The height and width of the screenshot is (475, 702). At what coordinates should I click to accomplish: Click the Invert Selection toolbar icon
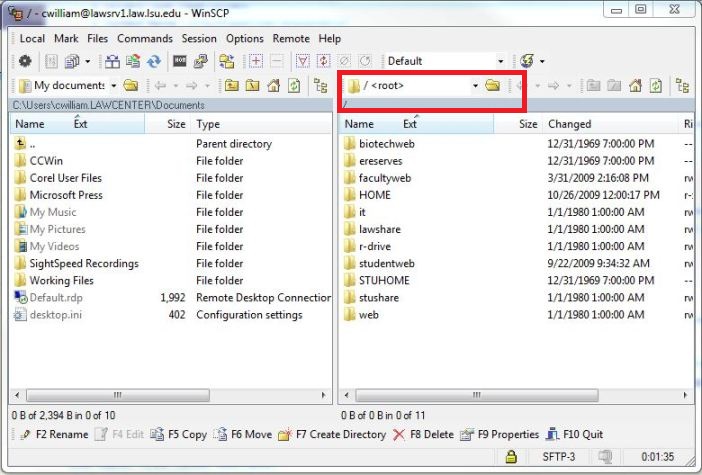[x=323, y=61]
